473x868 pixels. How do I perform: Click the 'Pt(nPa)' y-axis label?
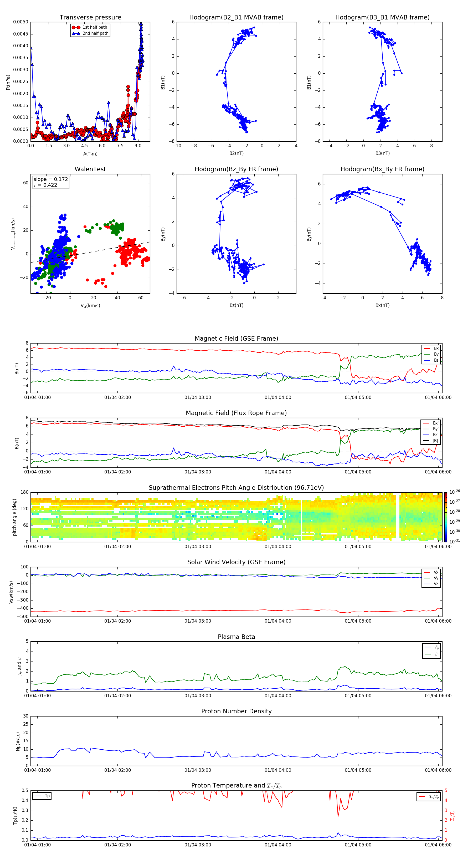[x=8, y=82]
